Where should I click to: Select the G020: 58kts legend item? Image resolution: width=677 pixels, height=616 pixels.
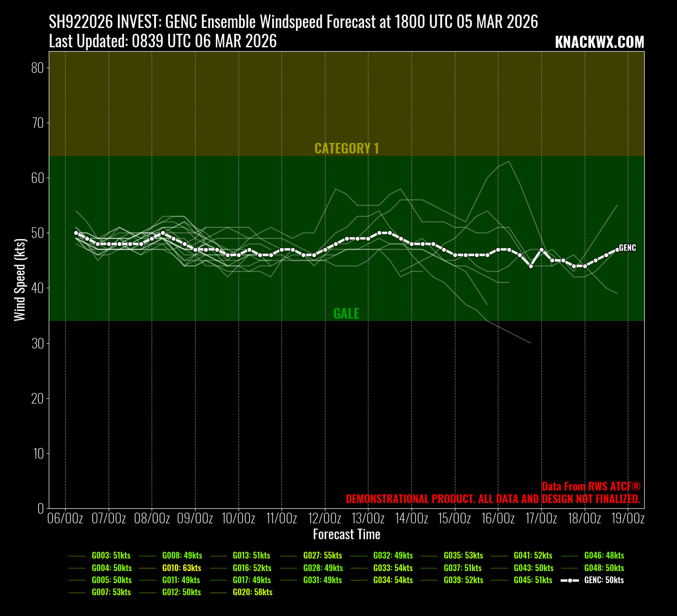tap(252, 592)
